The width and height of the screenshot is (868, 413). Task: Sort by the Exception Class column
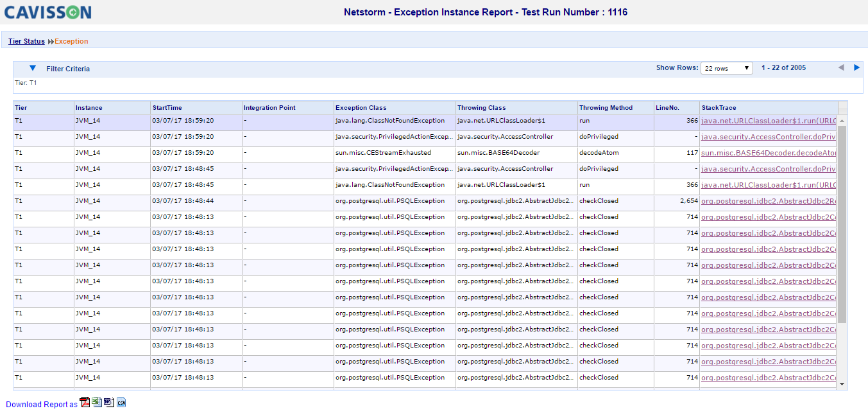tap(395, 108)
